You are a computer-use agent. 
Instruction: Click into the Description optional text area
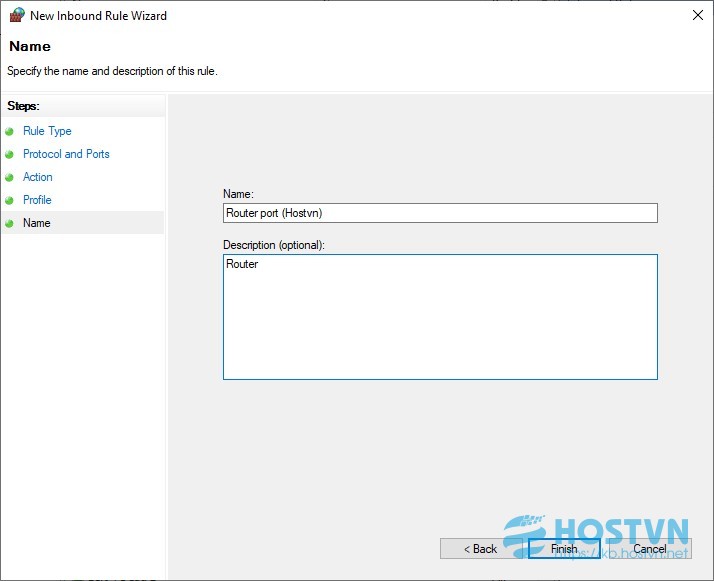click(440, 317)
